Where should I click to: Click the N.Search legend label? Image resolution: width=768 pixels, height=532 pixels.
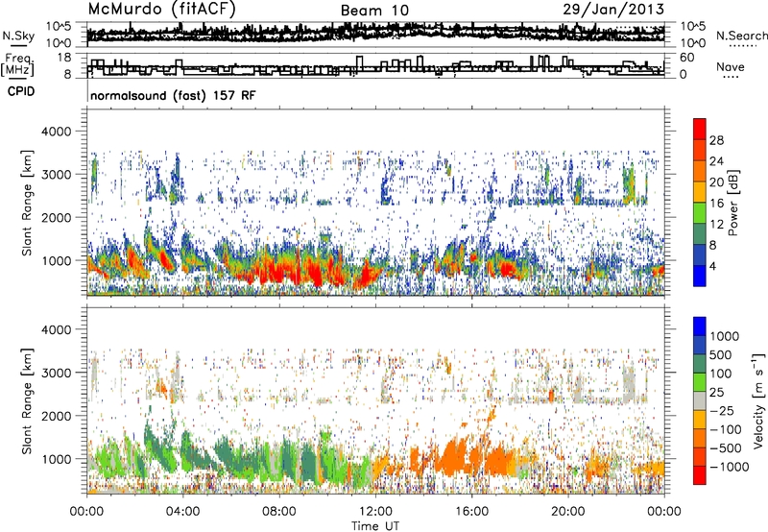tap(741, 36)
